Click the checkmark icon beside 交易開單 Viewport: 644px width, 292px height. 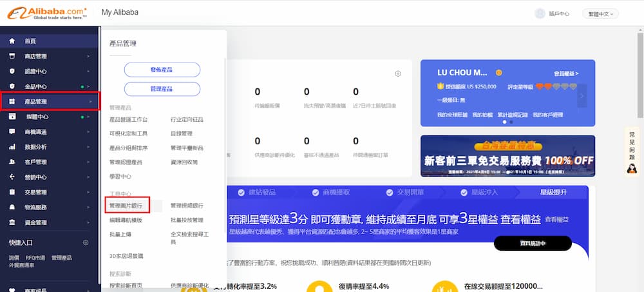click(390, 193)
